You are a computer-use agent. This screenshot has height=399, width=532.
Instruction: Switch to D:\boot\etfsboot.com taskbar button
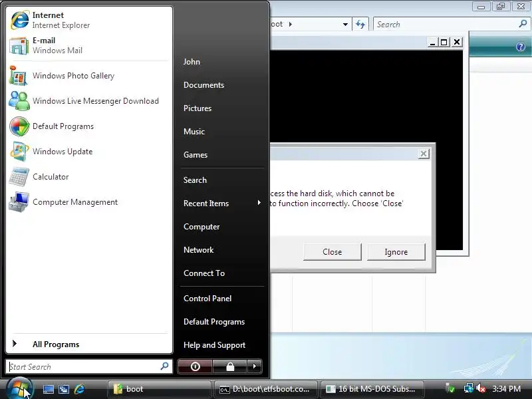click(x=265, y=389)
